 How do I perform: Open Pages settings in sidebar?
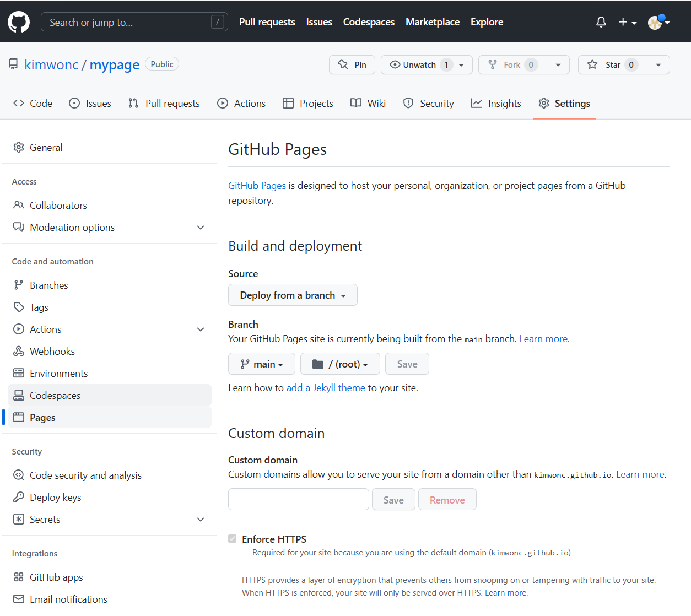point(110,417)
